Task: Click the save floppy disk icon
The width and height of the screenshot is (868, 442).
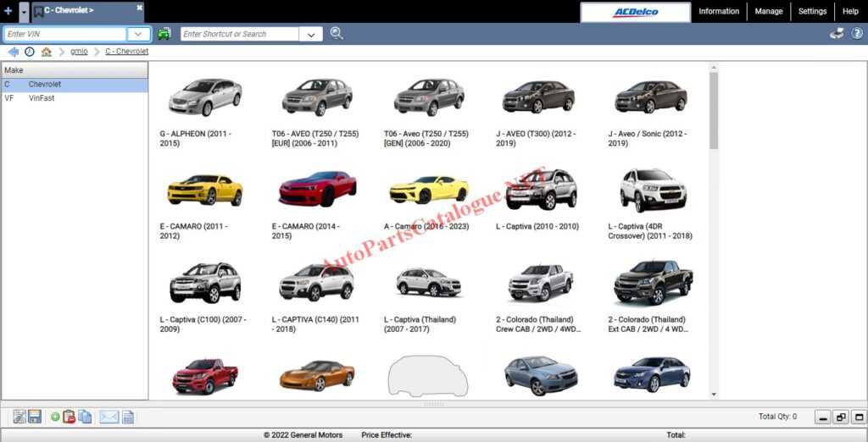Action: (35, 417)
